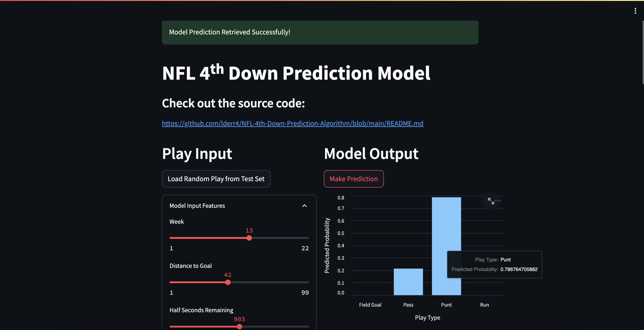
Task: Open the Streamlit main menu kebab icon
Action: point(635,11)
